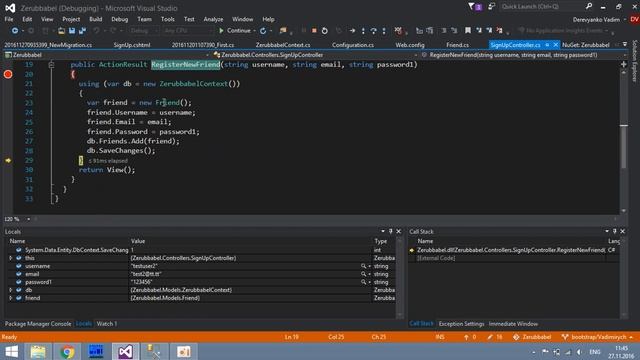Pin the Locals panel with auto-hide icon
Image resolution: width=640 pixels, height=360 pixels.
(391, 231)
